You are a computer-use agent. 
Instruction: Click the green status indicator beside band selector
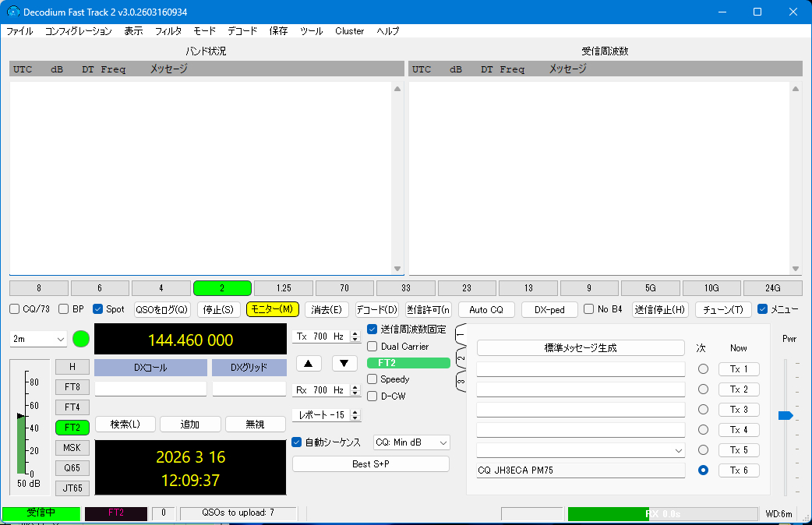point(81,339)
